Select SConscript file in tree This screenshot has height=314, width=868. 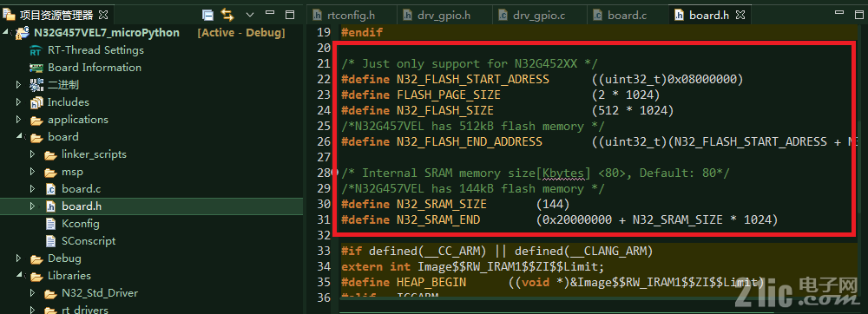(89, 241)
